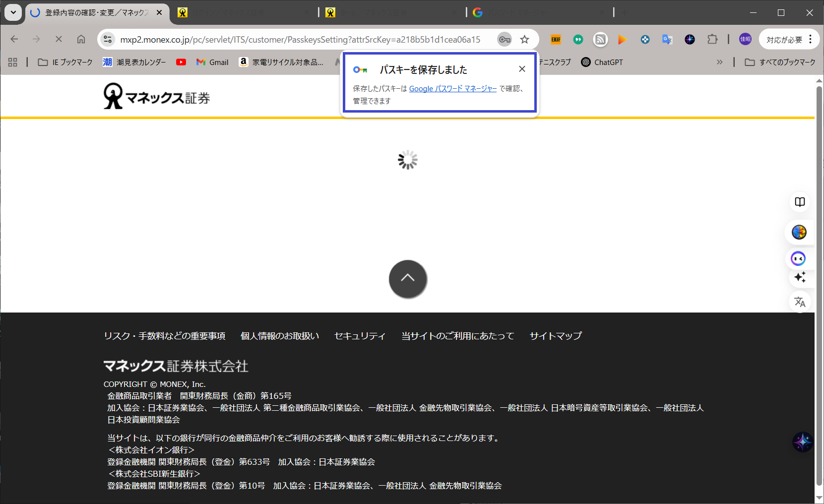This screenshot has height=504, width=824.
Task: Open the EXIF viewer extension
Action: point(556,40)
